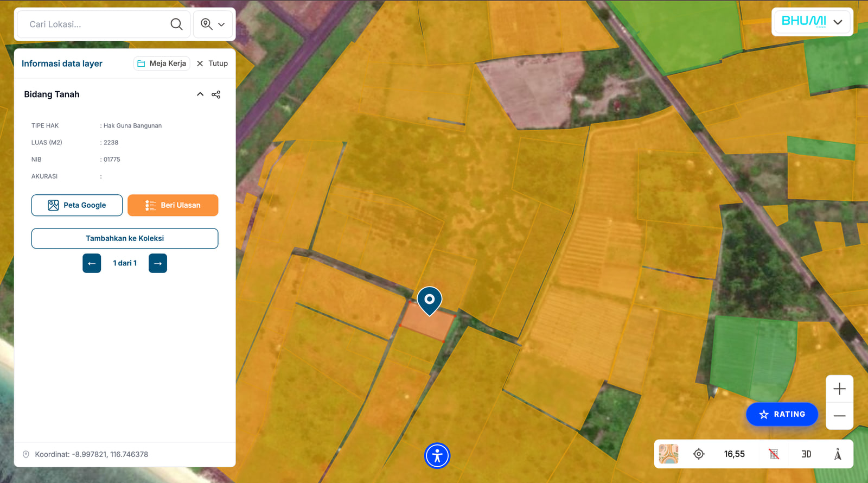868x483 pixels.
Task: Toggle the parcel layer visibility icon
Action: 774,454
